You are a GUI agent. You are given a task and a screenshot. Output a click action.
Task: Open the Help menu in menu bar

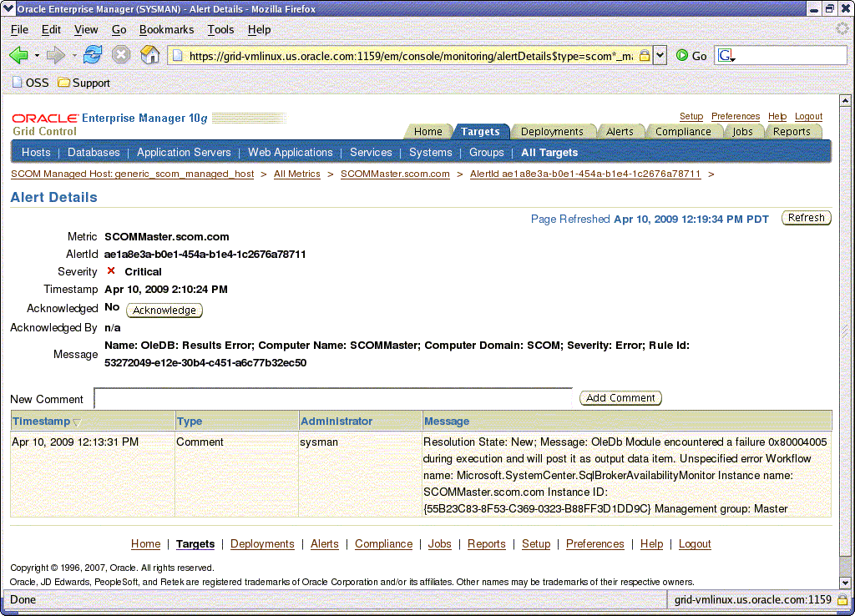pyautogui.click(x=259, y=29)
